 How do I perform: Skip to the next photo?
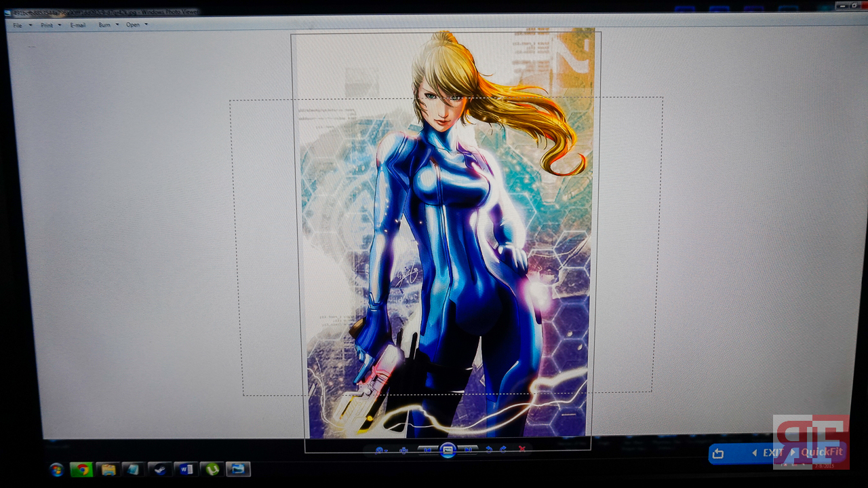[468, 449]
